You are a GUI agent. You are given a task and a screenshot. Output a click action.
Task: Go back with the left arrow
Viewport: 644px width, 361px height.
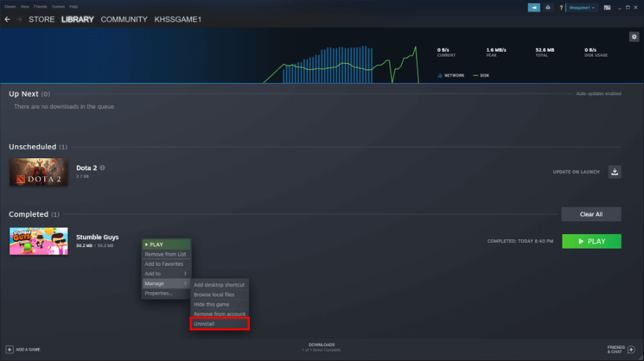7,19
